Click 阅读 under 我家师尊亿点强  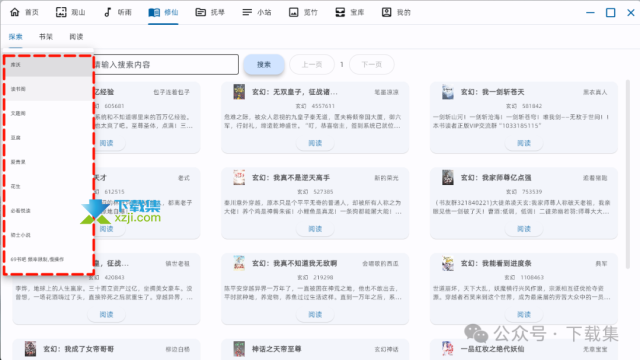click(x=524, y=229)
